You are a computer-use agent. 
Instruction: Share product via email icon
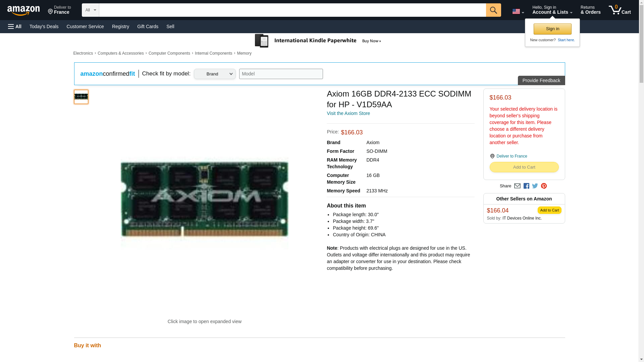[517, 186]
